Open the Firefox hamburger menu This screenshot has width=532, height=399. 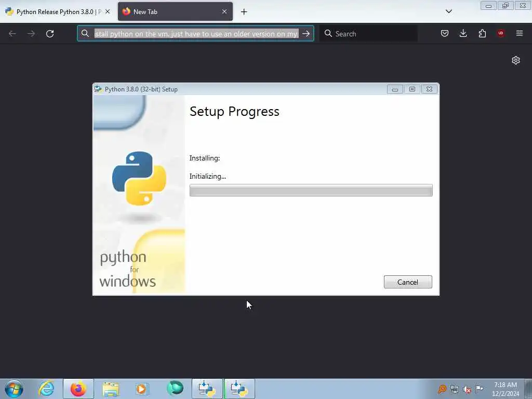coord(520,33)
